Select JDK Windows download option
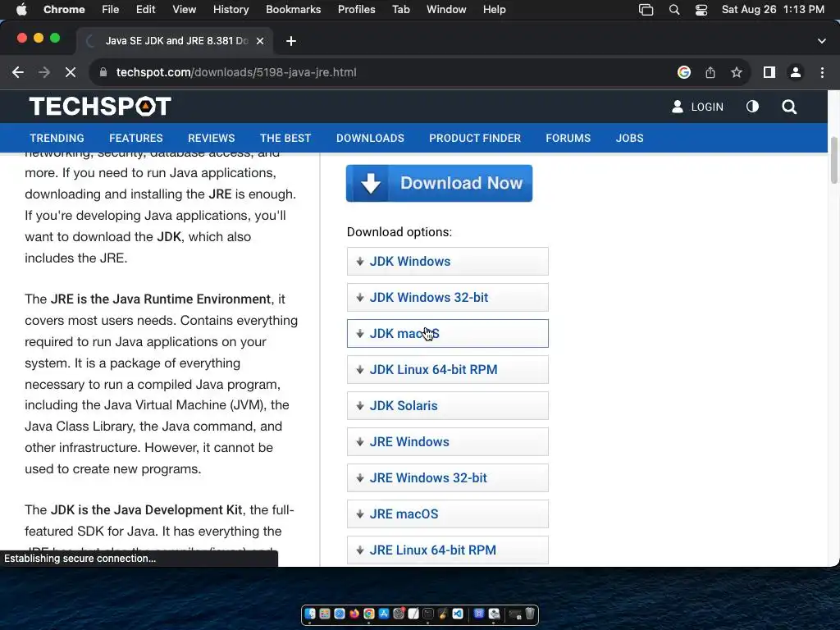 (447, 262)
